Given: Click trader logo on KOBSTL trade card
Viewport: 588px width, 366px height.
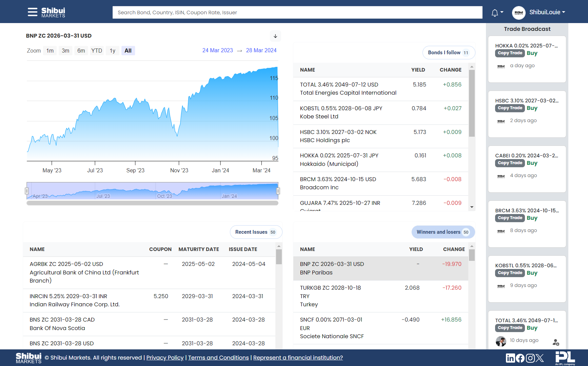Looking at the screenshot, I should [x=501, y=286].
